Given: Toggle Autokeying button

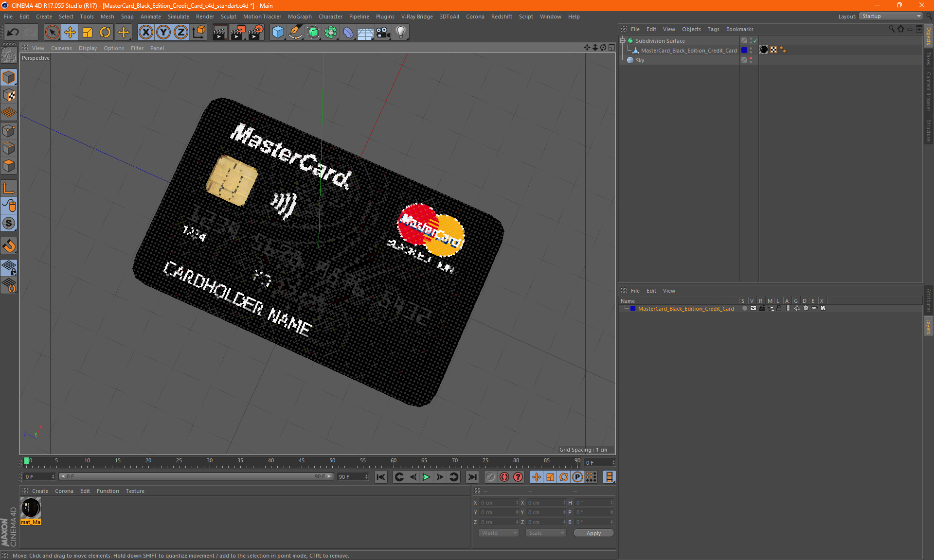Looking at the screenshot, I should point(504,477).
